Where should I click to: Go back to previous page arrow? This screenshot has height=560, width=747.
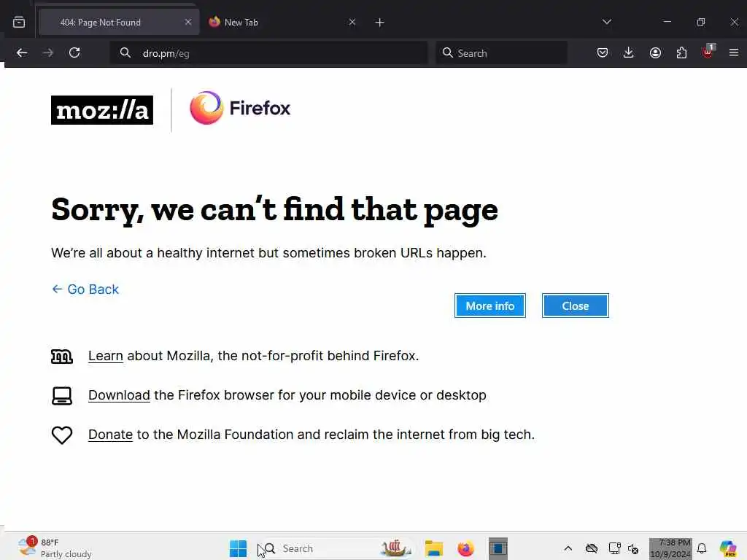coord(22,52)
